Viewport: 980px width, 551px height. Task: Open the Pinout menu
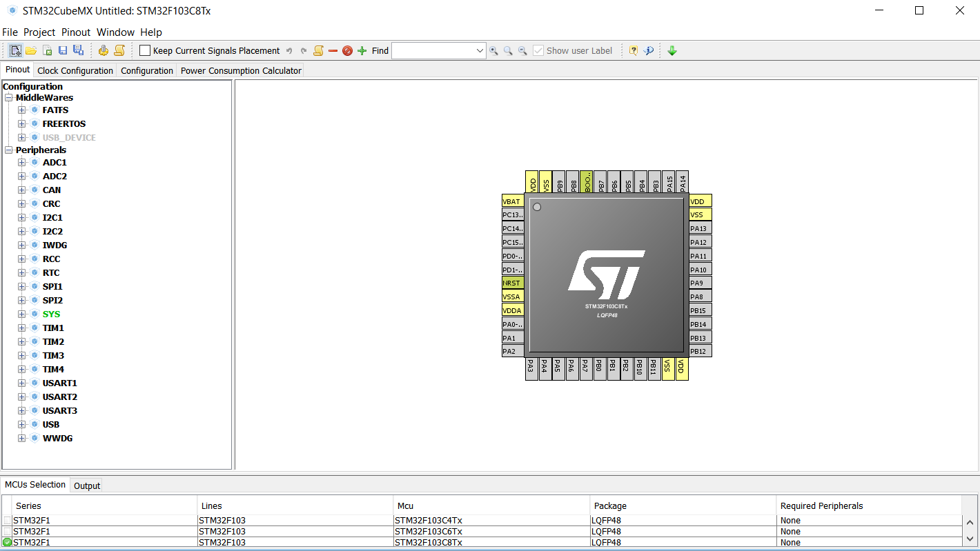(75, 32)
